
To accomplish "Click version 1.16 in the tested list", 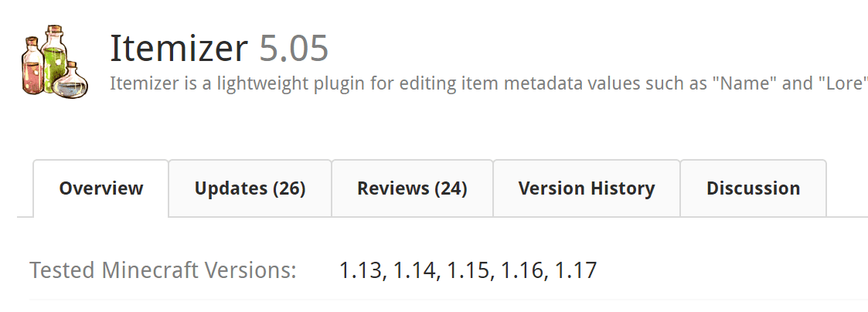I will (522, 271).
